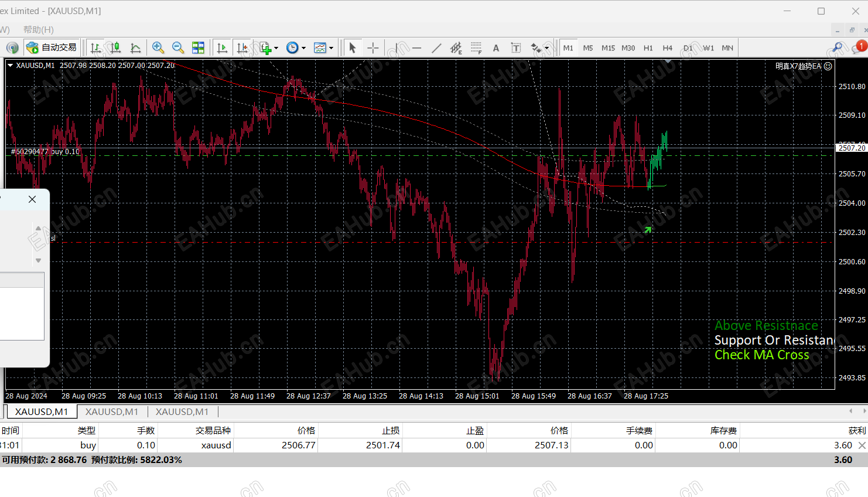This screenshot has width=868, height=497.
Task: Switch chart to bar chart mode
Action: tap(96, 47)
